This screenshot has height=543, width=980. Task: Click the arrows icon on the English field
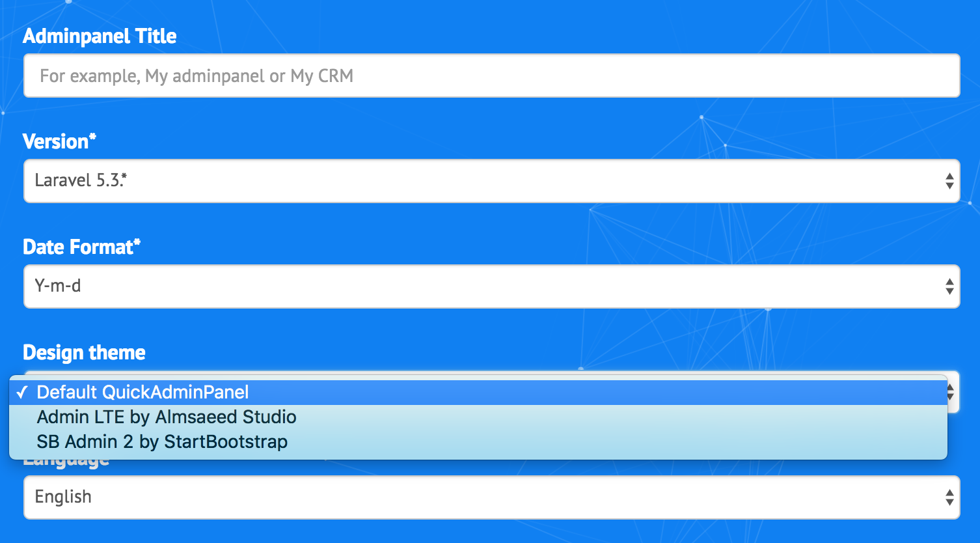click(x=949, y=497)
